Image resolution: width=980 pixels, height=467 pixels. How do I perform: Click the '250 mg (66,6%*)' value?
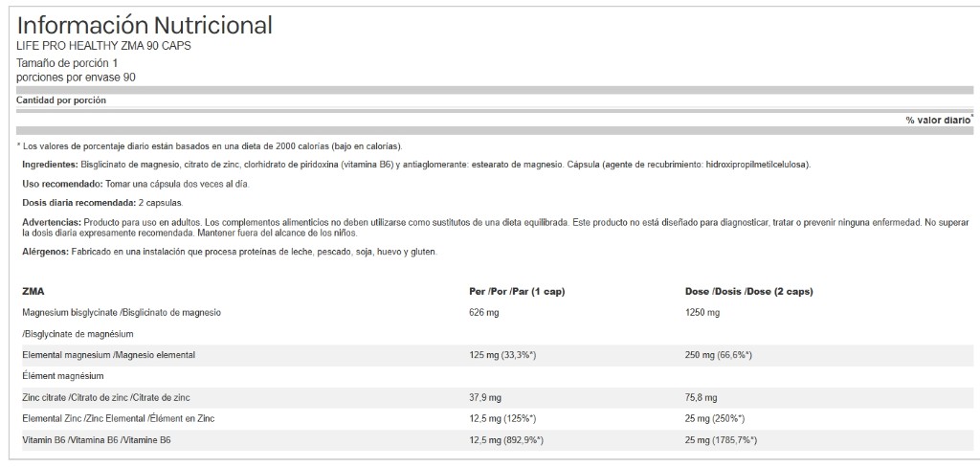click(x=719, y=355)
